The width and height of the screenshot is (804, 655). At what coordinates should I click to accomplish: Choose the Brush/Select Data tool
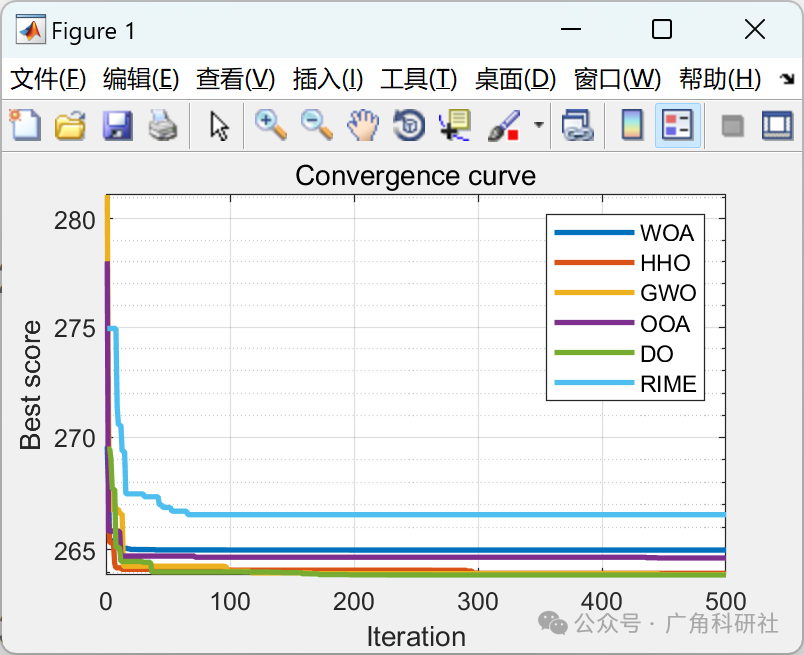coord(504,125)
